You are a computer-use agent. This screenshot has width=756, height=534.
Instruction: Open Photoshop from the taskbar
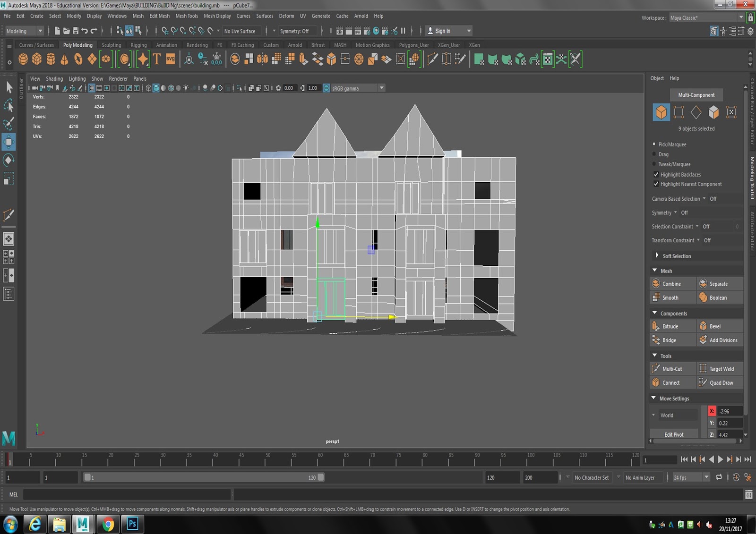pos(133,524)
